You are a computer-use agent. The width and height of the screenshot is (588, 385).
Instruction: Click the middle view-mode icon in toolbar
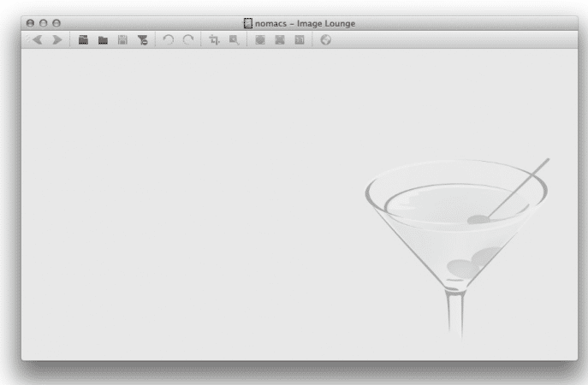pyautogui.click(x=279, y=39)
